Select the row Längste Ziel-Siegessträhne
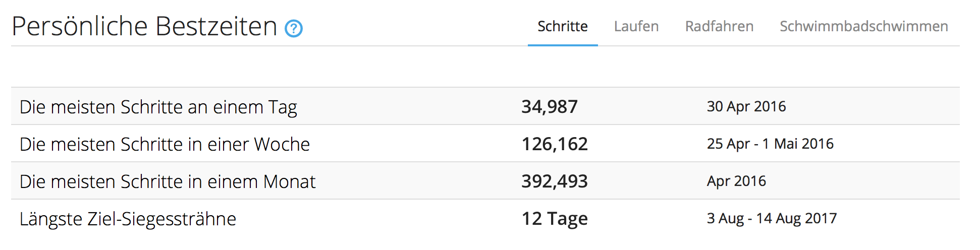Image resolution: width=980 pixels, height=250 pixels. (x=485, y=218)
